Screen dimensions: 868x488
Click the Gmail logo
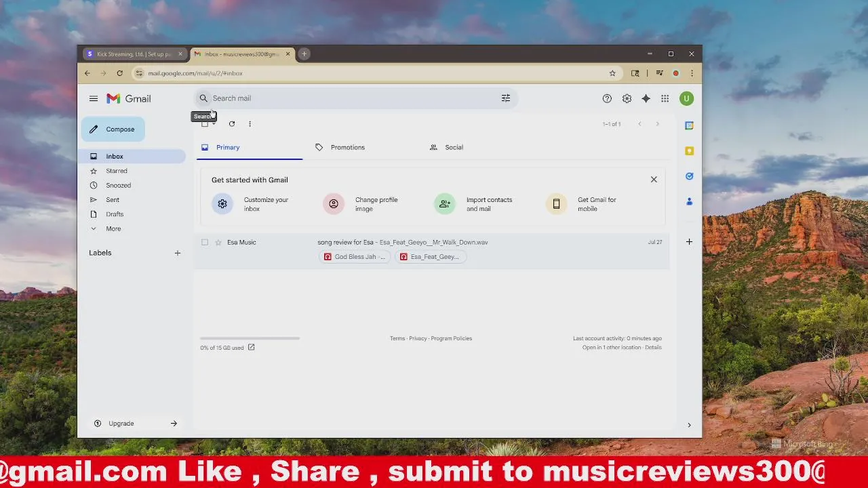tap(129, 99)
